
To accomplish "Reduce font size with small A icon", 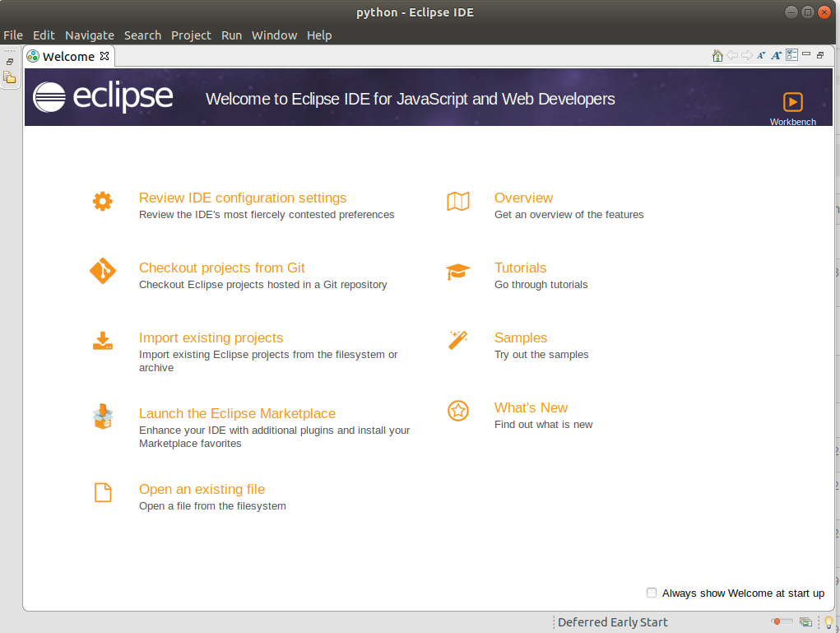I will (761, 55).
